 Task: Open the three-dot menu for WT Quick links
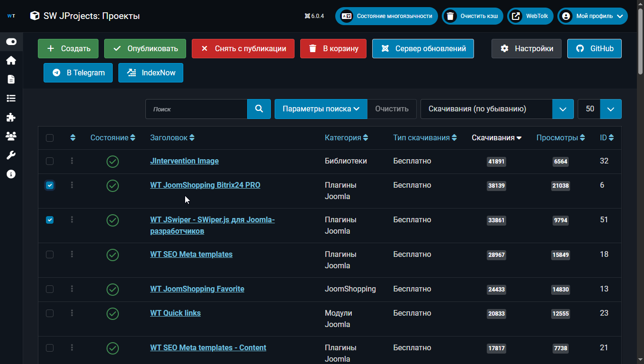[72, 313]
